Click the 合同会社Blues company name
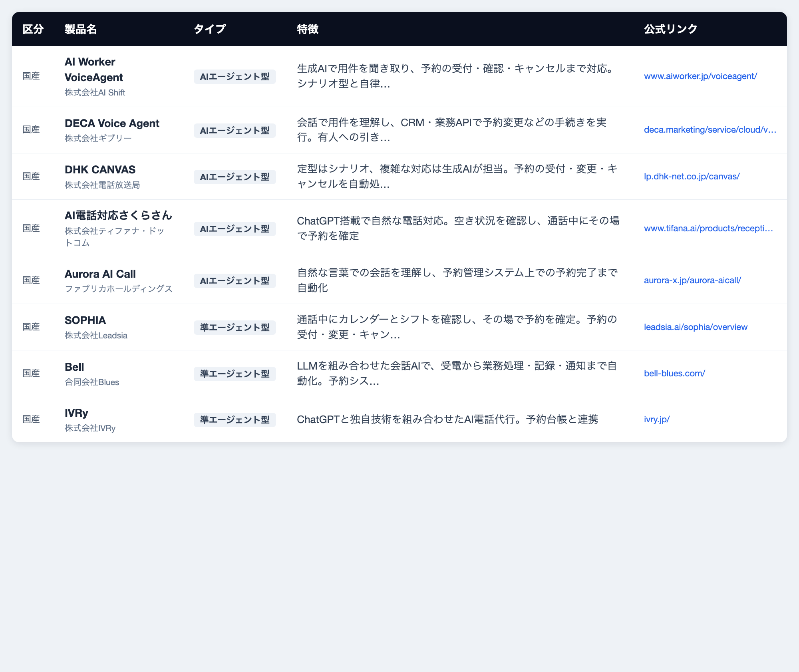Screen dimensions: 799x672 [92, 382]
